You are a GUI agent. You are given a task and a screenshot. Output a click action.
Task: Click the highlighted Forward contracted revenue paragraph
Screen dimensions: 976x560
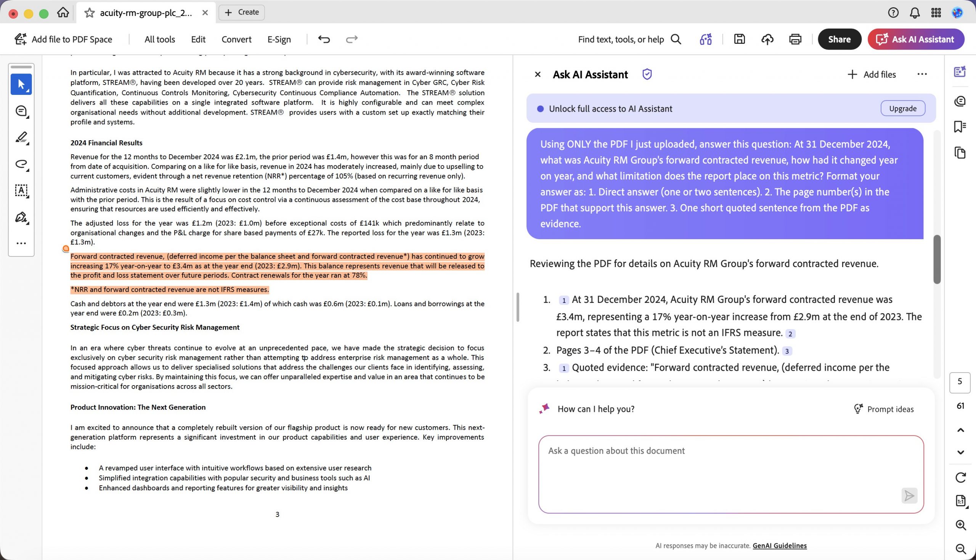(277, 266)
